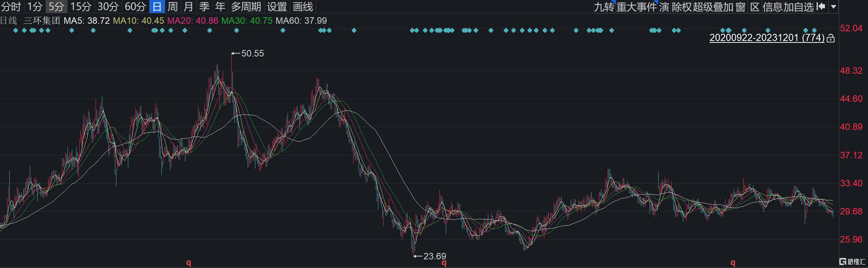The height and width of the screenshot is (268, 868).
Task: Click the magenta MA20: 40.86 label
Action: [193, 21]
